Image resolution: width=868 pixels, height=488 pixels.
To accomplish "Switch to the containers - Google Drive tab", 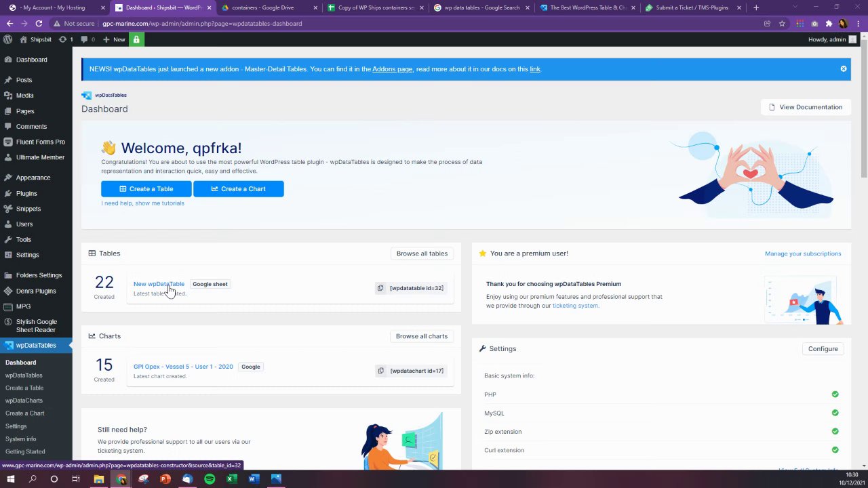I will pos(270,7).
